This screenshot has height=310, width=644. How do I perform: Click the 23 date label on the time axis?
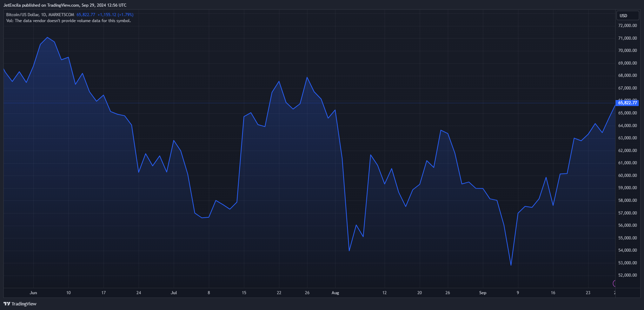588,293
